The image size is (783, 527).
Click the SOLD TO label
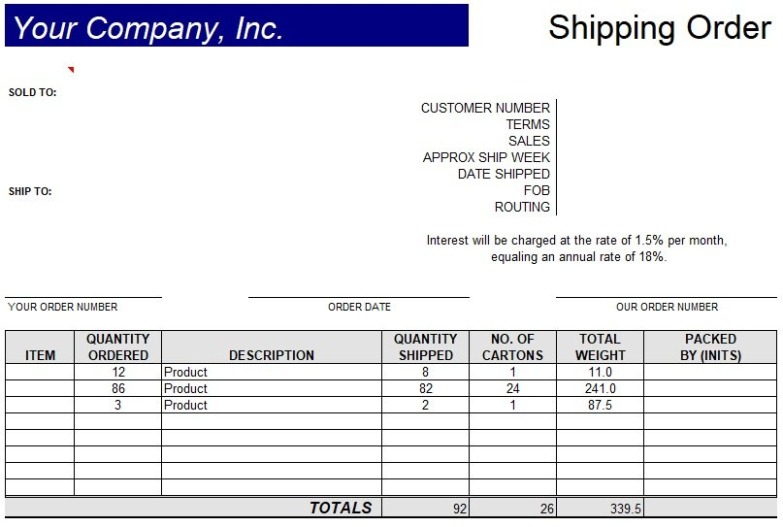[33, 93]
